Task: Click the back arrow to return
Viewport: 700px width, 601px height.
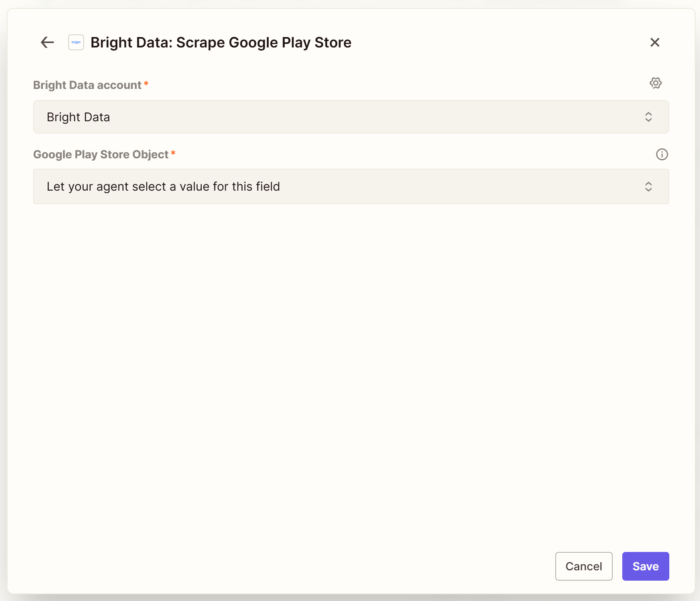Action: coord(47,42)
